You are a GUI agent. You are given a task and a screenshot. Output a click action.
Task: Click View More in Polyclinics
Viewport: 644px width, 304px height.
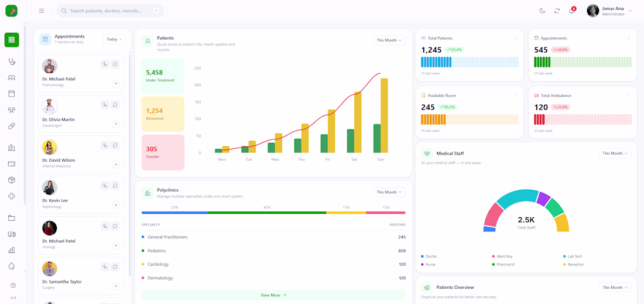pos(273,295)
